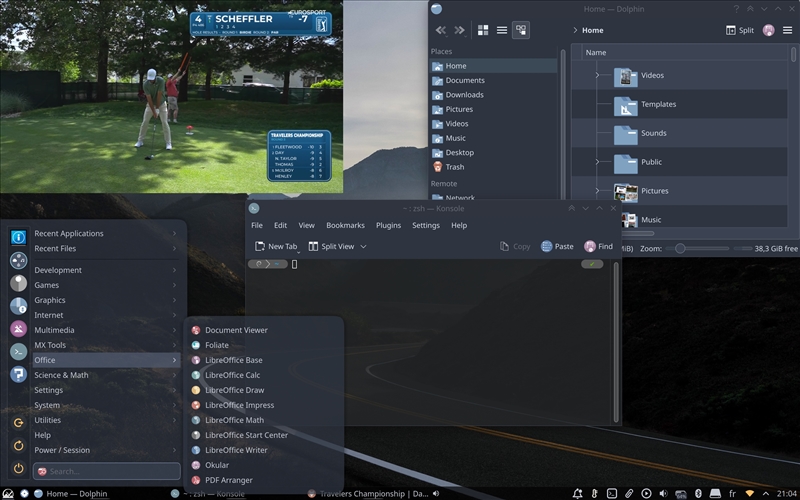Viewport: 800px width, 500px height.
Task: Switch to Home — Dolphin in the taskbar
Action: coord(70,493)
